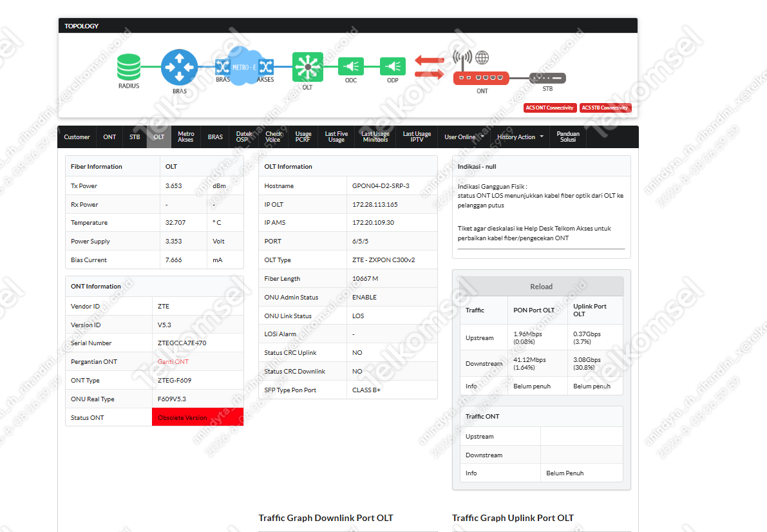Click the Version ID value V5.3
Image resolution: width=767 pixels, height=532 pixels.
[x=164, y=325]
